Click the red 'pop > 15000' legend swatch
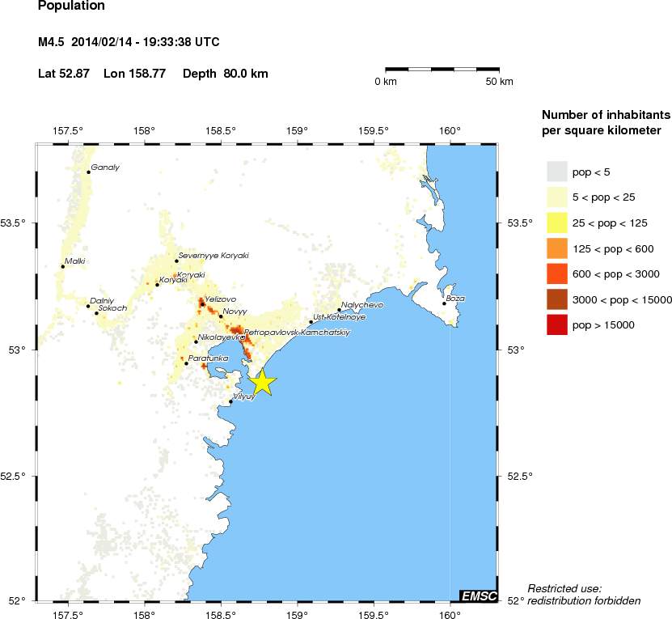The image size is (672, 619). coord(556,325)
